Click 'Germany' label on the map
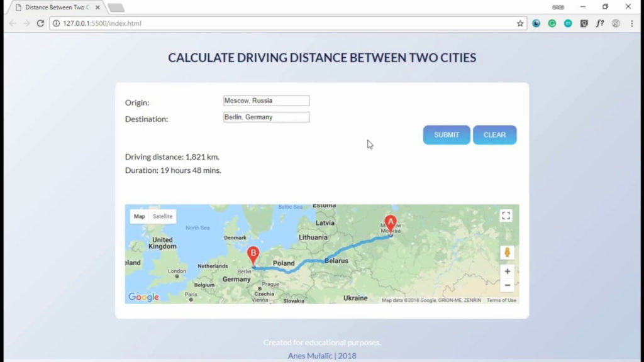The width and height of the screenshot is (644, 362). pyautogui.click(x=236, y=279)
